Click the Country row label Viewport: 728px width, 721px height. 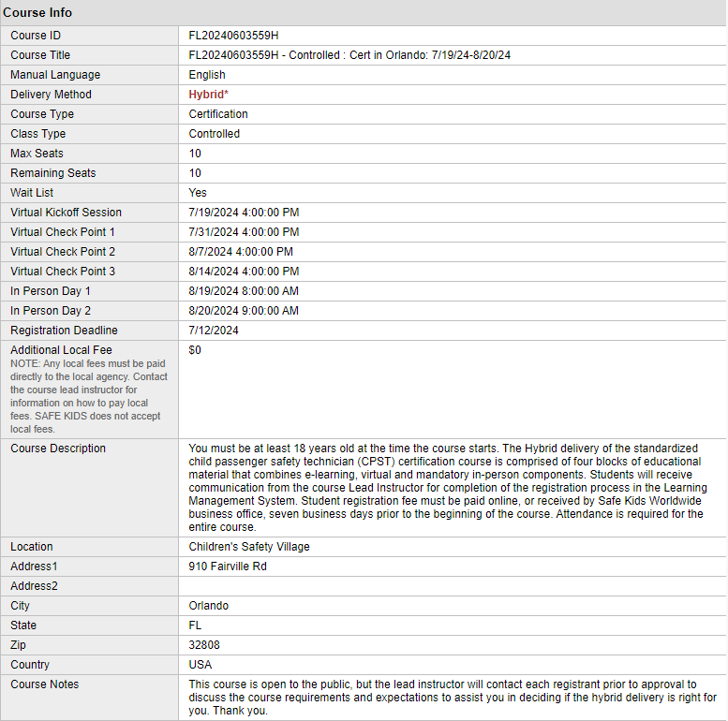30,665
